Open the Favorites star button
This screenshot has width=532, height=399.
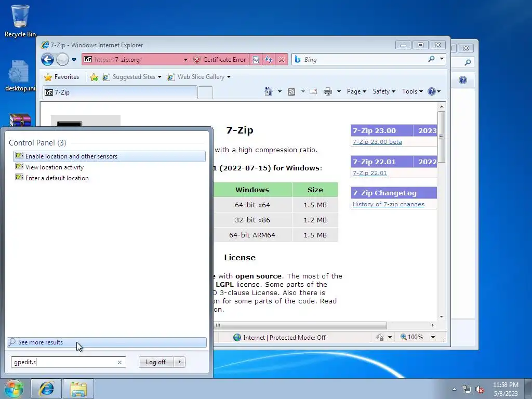coord(61,77)
